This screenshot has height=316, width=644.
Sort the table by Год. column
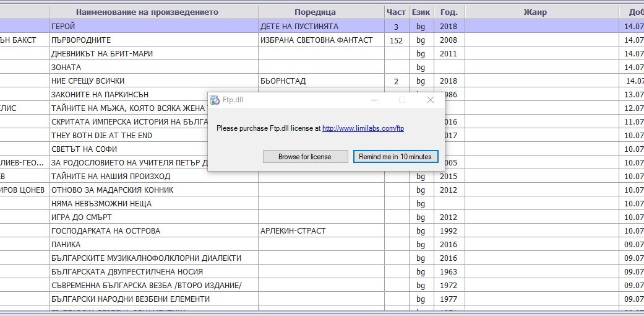click(x=449, y=12)
